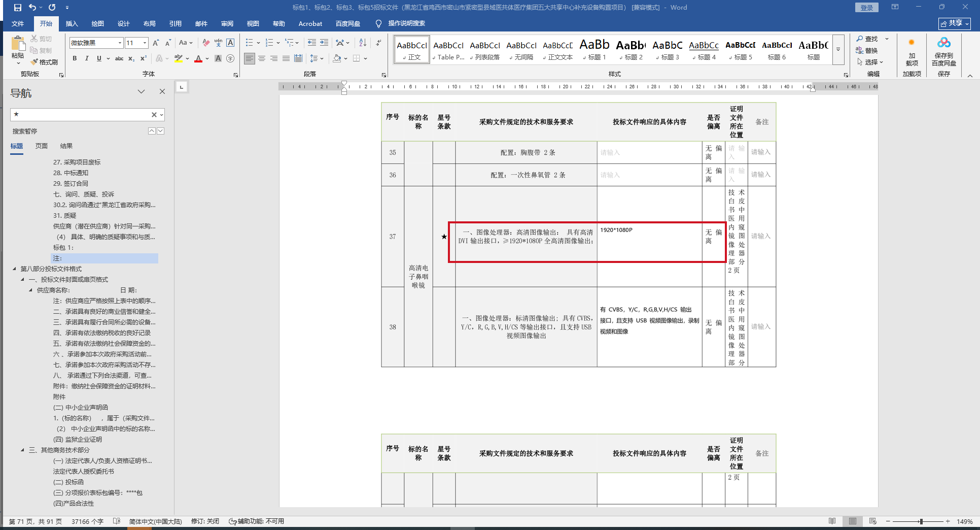Set paragraph alignment to center

262,58
